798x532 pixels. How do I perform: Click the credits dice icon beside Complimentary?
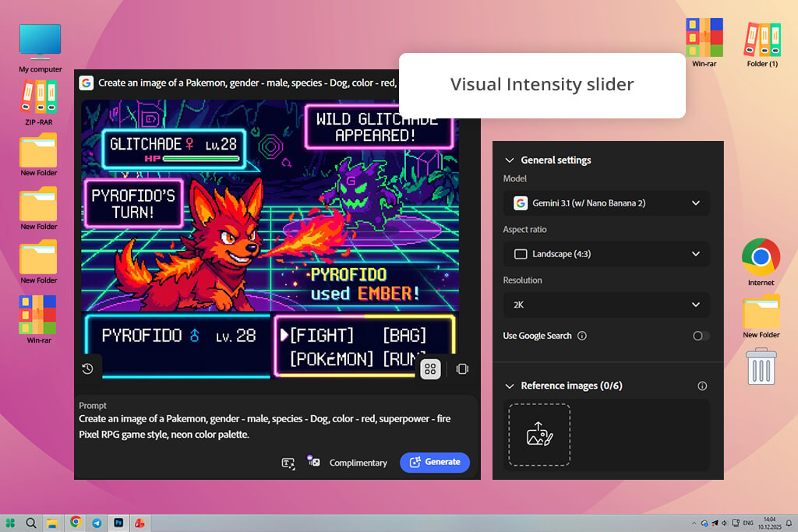[313, 461]
